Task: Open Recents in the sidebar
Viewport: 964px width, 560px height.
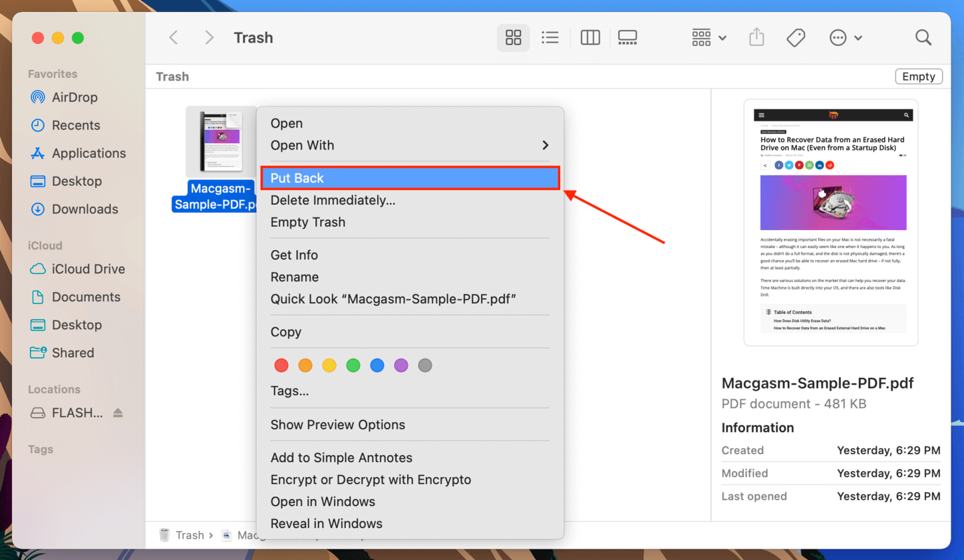Action: (x=66, y=125)
